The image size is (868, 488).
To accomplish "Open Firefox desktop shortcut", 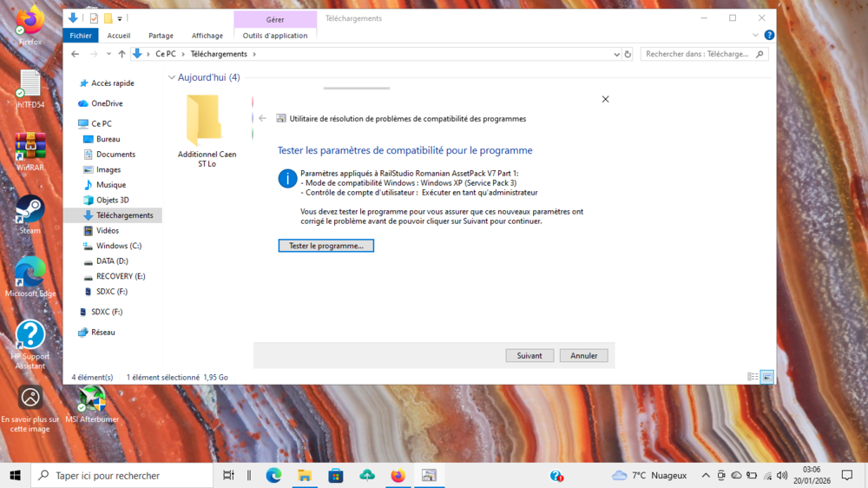I will (30, 25).
